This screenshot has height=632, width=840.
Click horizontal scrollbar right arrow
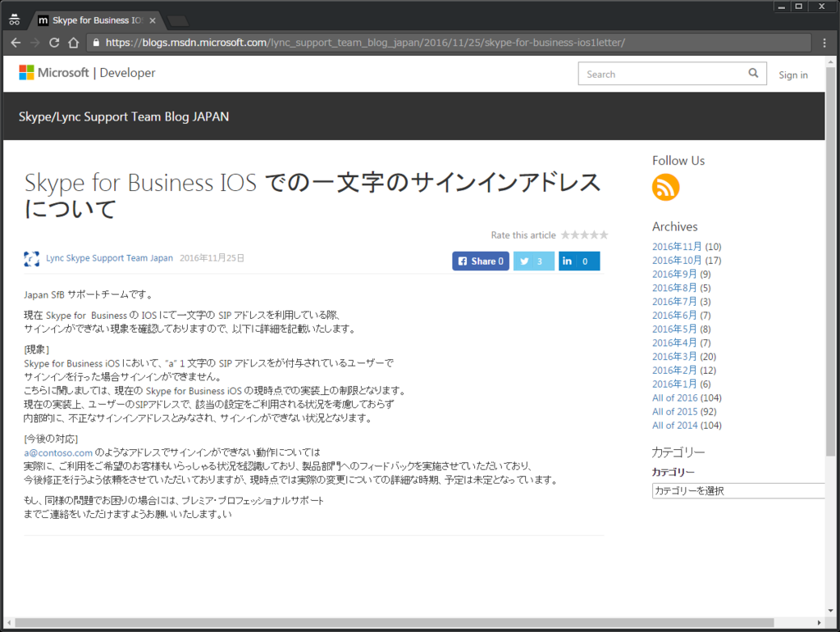pyautogui.click(x=819, y=623)
